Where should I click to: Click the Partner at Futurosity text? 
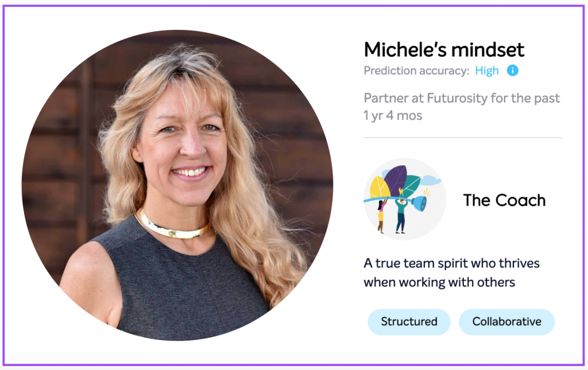click(462, 98)
